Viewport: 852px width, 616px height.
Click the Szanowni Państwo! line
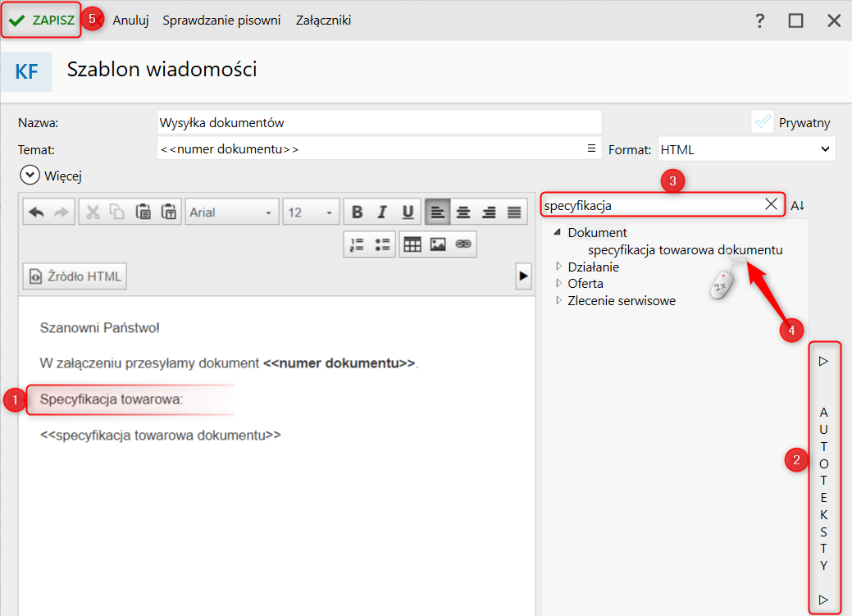(99, 328)
